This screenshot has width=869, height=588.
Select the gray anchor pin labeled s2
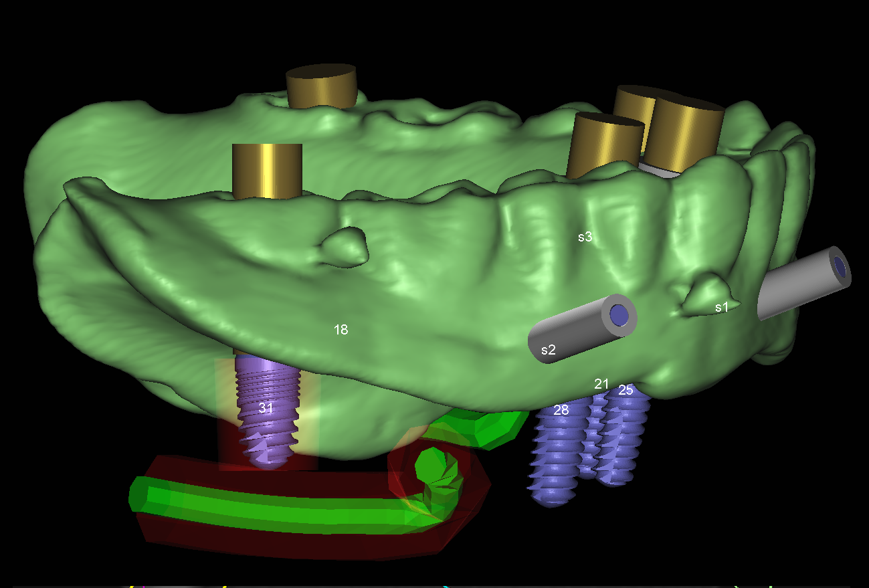point(583,328)
